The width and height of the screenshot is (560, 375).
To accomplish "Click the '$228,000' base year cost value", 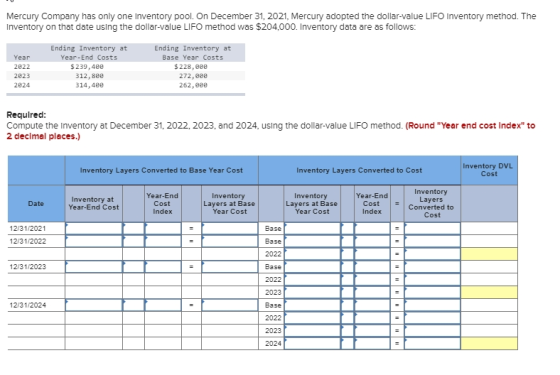I will point(191,66).
